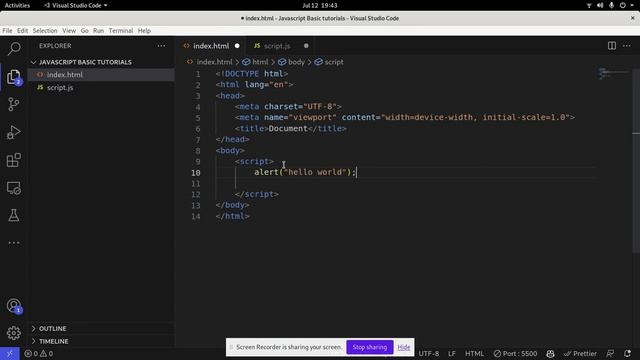Viewport: 640px width, 360px height.
Task: Select script.js in Explorer tree
Action: click(x=101, y=87)
